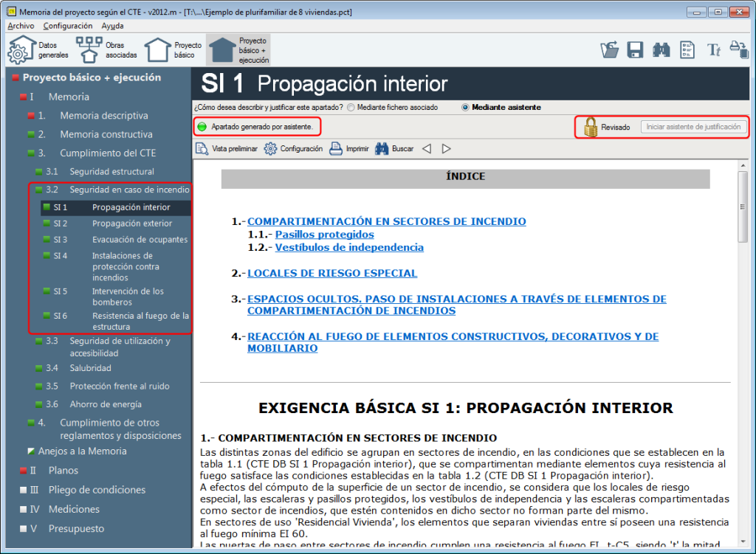
Task: Open Reacción al fuego de elementos link
Action: point(453,342)
